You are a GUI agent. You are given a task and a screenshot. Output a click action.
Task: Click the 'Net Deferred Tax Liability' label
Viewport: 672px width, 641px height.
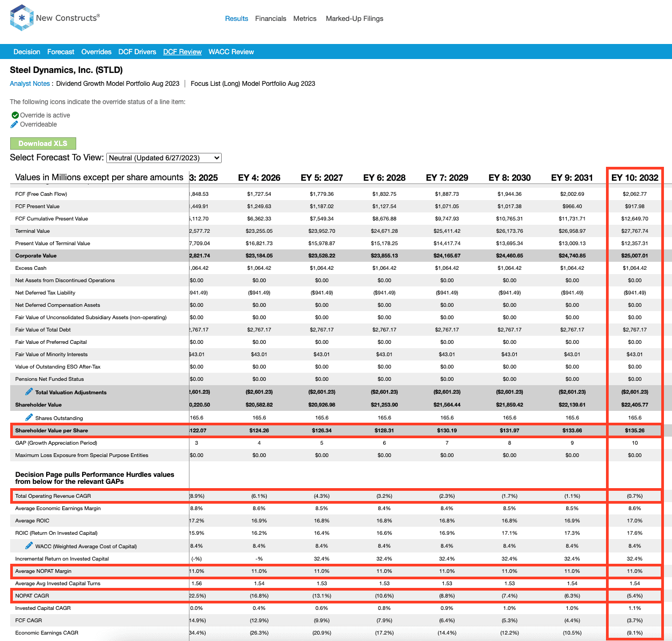(x=45, y=293)
